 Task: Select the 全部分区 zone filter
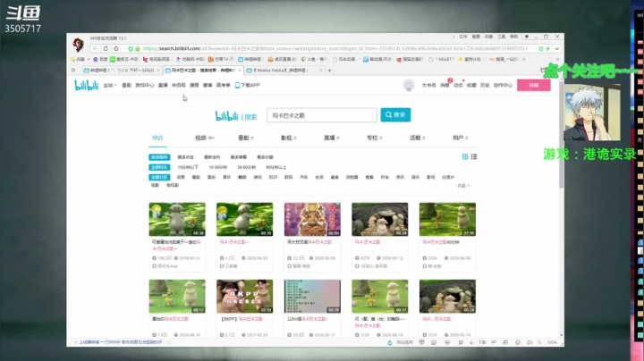[159, 177]
